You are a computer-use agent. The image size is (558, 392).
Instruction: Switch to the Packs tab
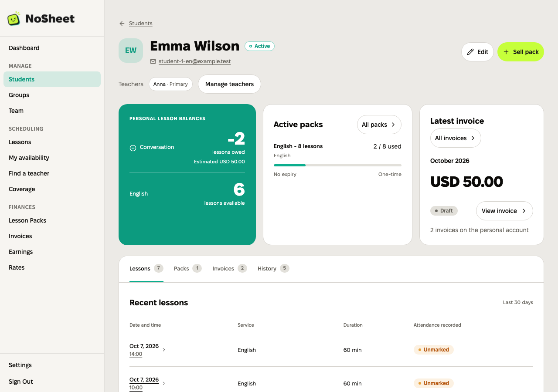(187, 269)
